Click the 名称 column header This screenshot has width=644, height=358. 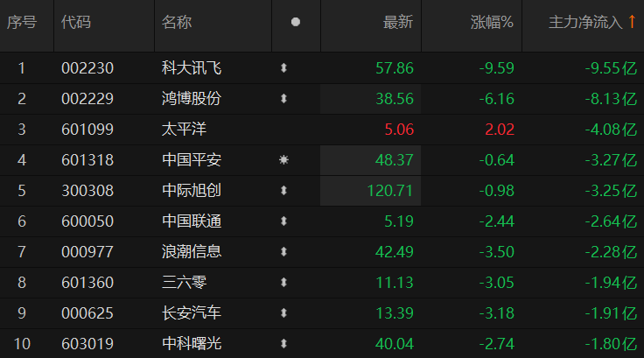click(177, 23)
